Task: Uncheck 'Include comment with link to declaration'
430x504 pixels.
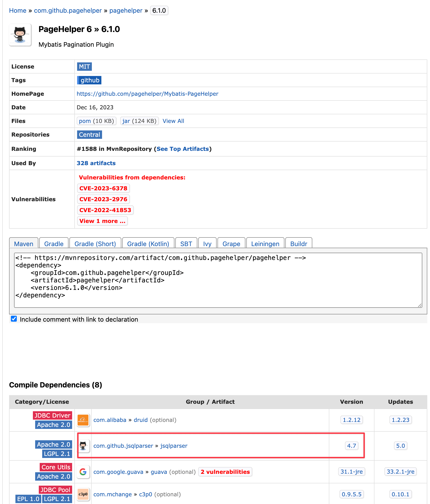Action: click(14, 319)
